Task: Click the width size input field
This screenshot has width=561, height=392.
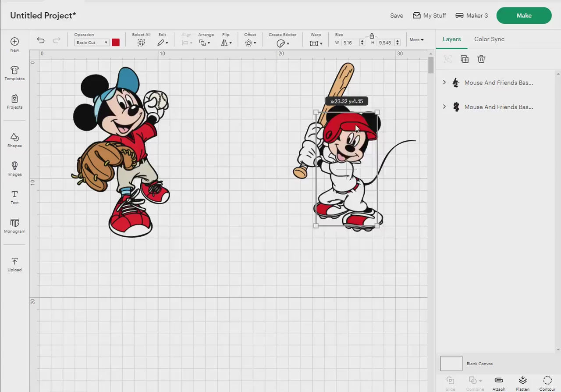Action: [350, 43]
